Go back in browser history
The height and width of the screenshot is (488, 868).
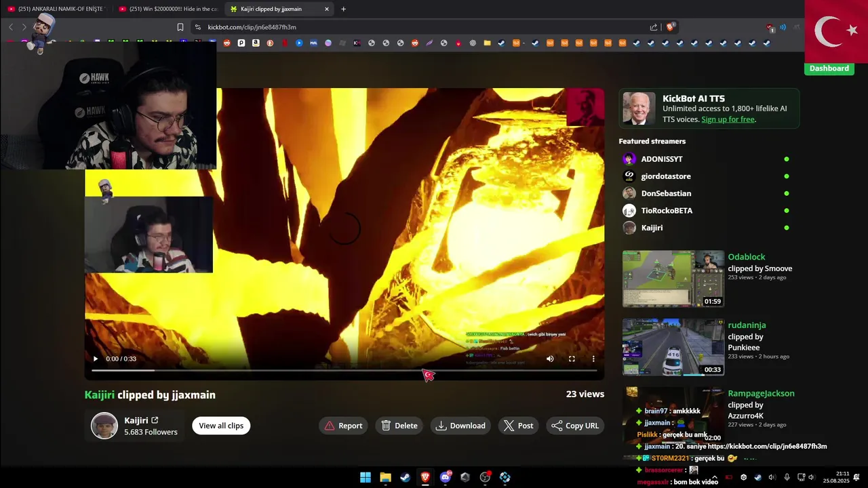[11, 27]
